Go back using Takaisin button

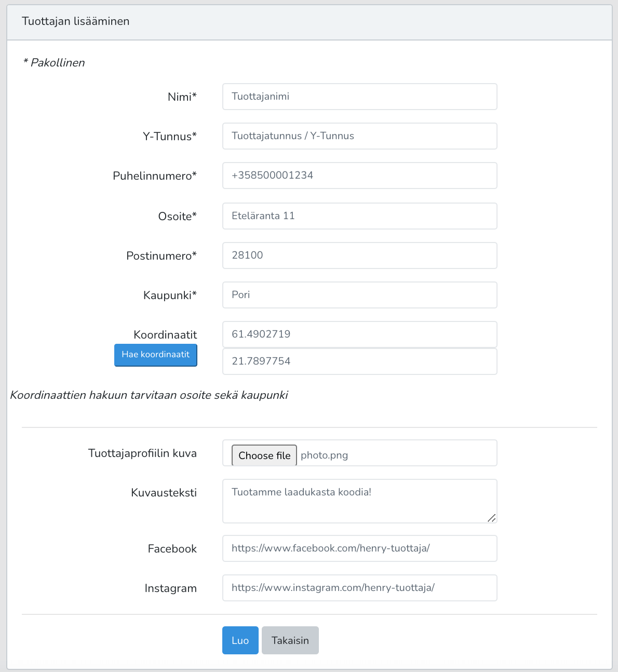click(x=290, y=640)
